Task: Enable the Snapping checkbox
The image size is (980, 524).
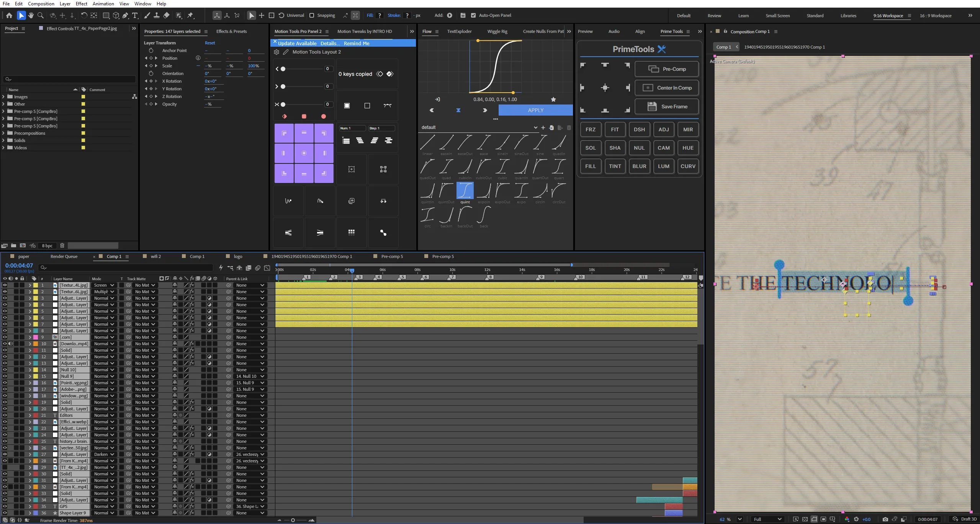Action: point(312,15)
